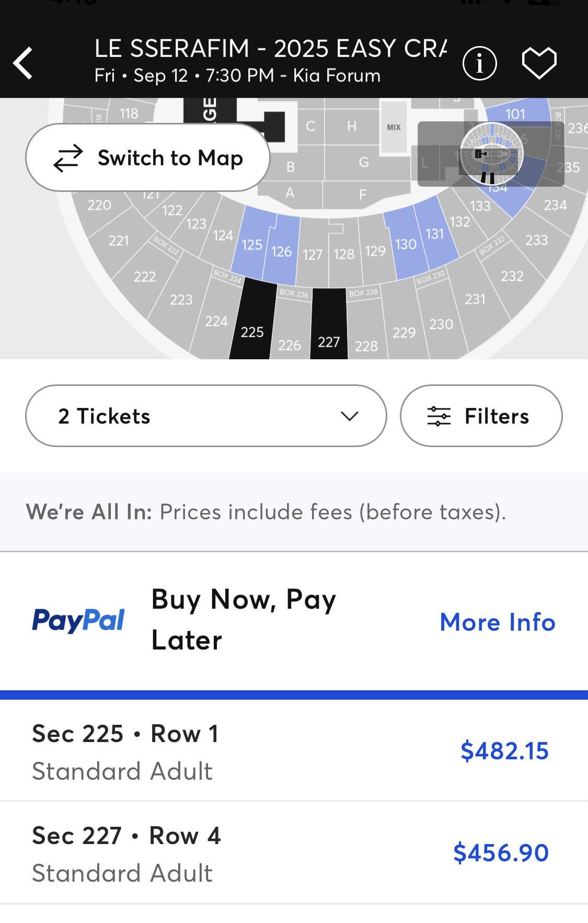This screenshot has width=588, height=923.
Task: Tap the back arrow icon
Action: (24, 63)
